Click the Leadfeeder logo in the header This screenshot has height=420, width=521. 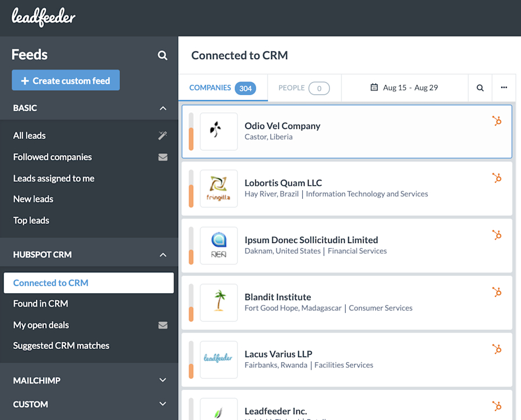coord(43,17)
